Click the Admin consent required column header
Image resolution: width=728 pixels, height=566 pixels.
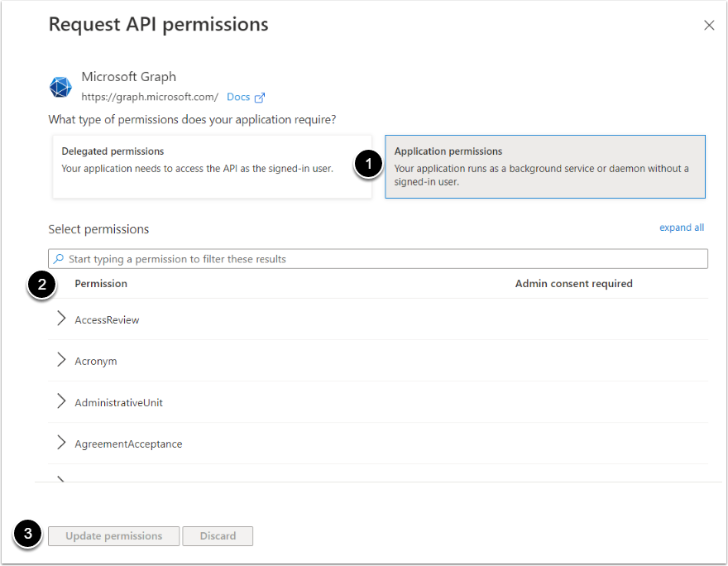(x=573, y=284)
